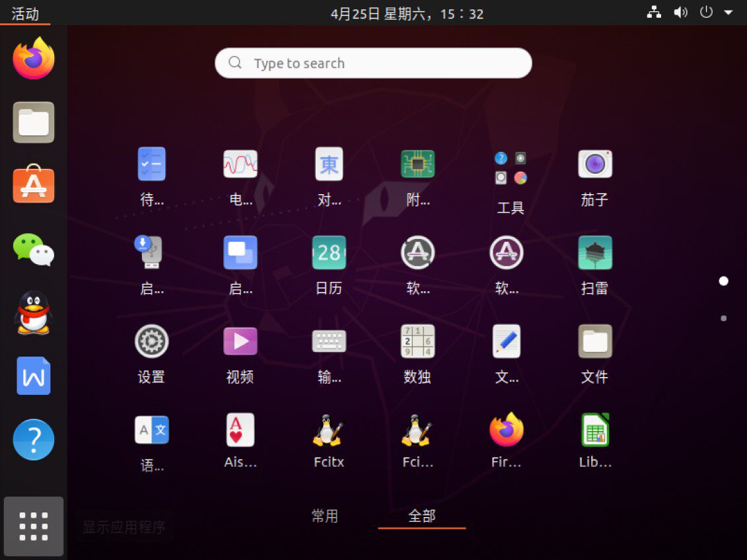Click the Type to search field
The width and height of the screenshot is (747, 560).
tap(374, 63)
